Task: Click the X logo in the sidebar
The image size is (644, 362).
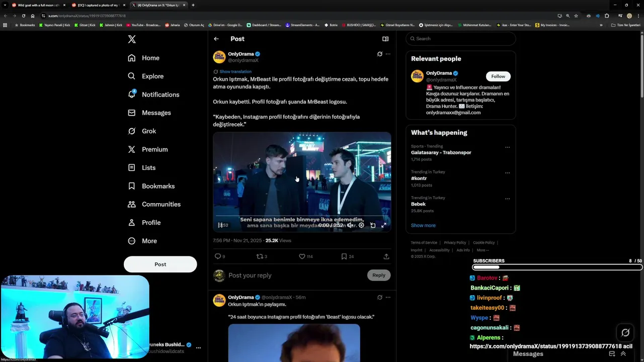Action: pos(132,39)
